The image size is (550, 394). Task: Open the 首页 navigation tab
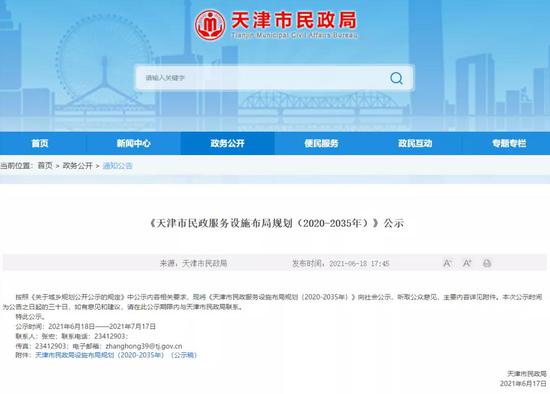point(40,143)
